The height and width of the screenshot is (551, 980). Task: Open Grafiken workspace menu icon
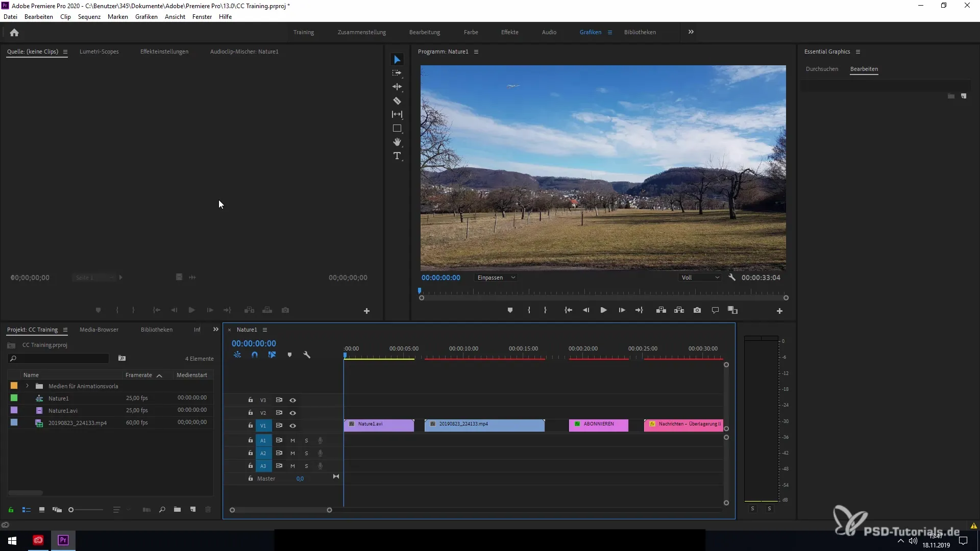609,32
